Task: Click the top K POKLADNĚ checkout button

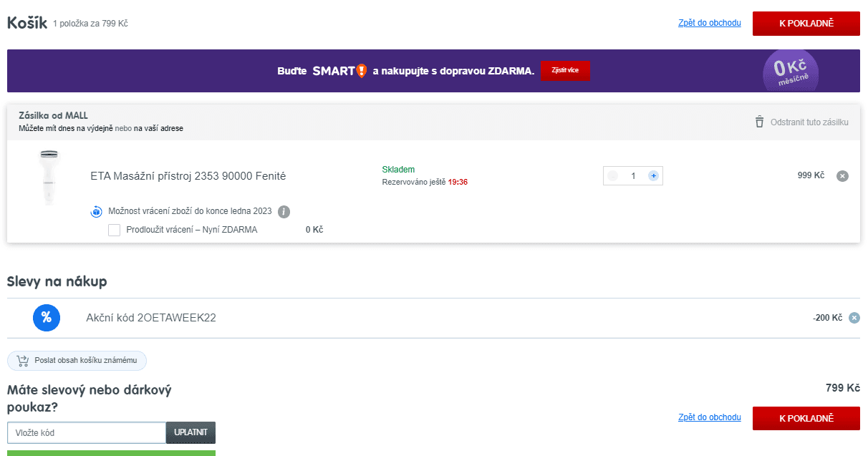Action: point(806,24)
